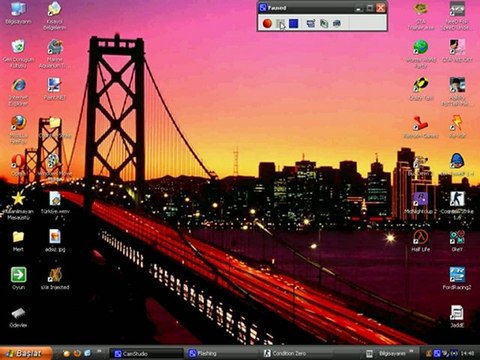This screenshot has height=360, width=480.
Task: Select the JaddE file icon
Action: (457, 316)
